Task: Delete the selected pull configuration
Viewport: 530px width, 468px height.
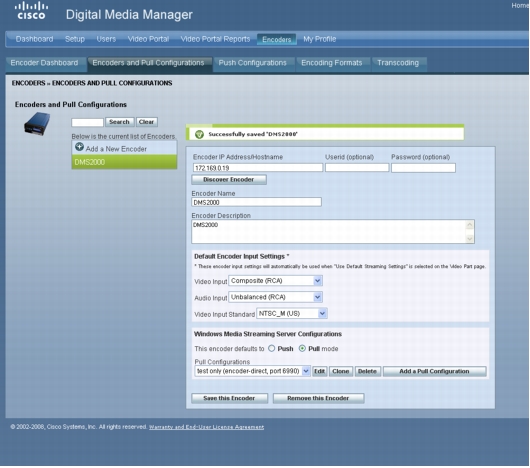Action: click(x=367, y=371)
